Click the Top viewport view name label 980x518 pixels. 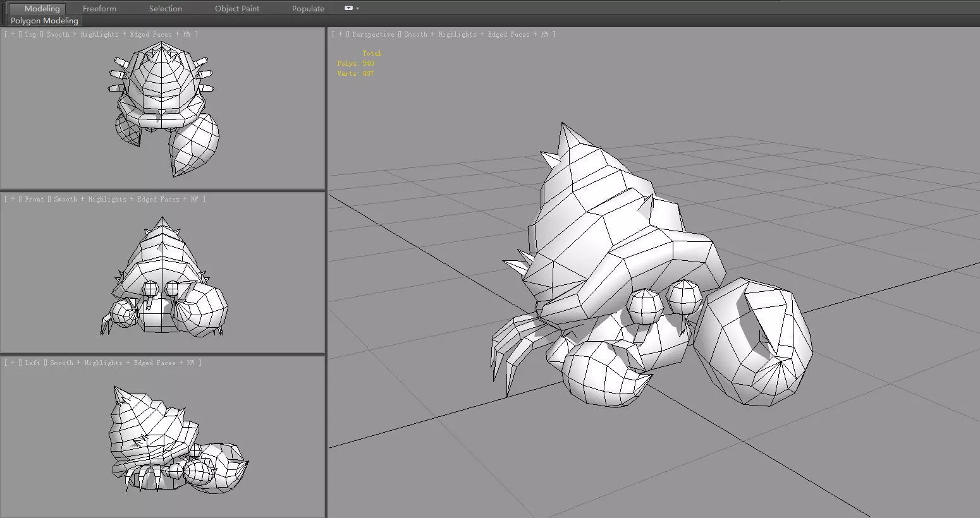tap(30, 34)
